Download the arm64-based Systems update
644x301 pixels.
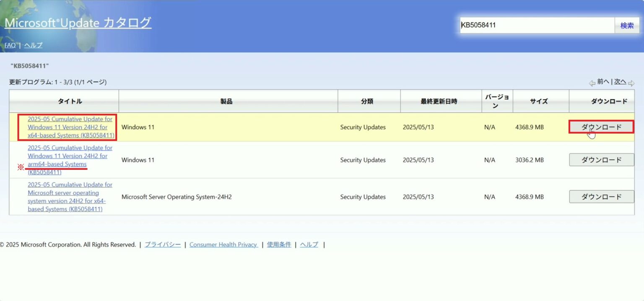[x=601, y=160]
